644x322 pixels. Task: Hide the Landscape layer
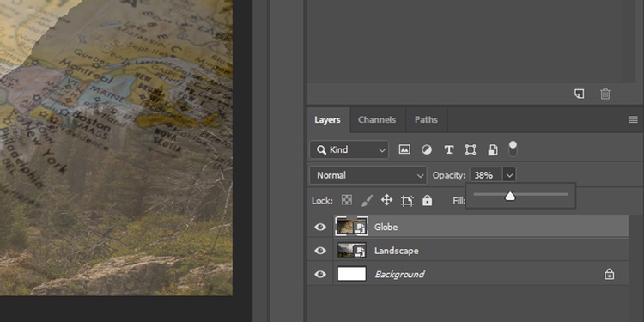click(x=320, y=251)
